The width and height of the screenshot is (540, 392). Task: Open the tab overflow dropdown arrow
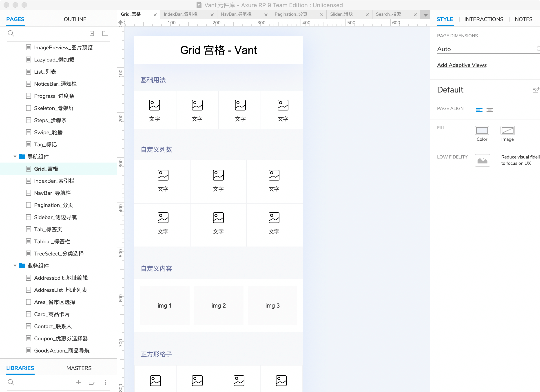[x=425, y=15]
